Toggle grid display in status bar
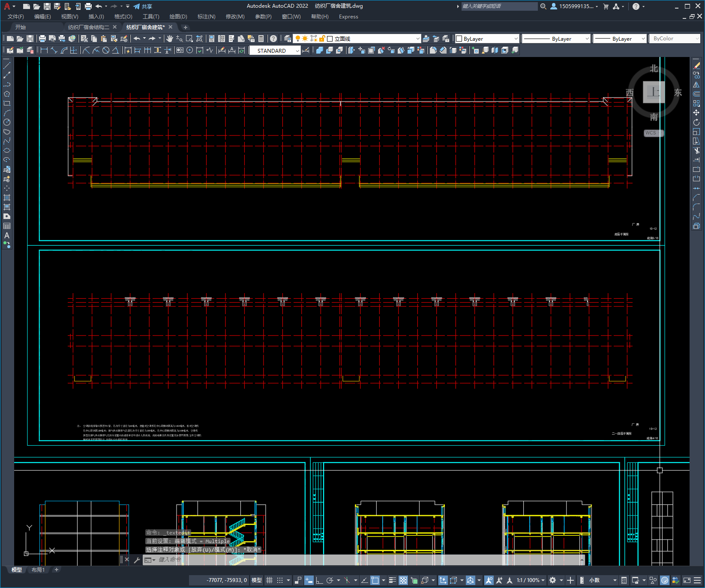This screenshot has width=705, height=588. pyautogui.click(x=270, y=580)
